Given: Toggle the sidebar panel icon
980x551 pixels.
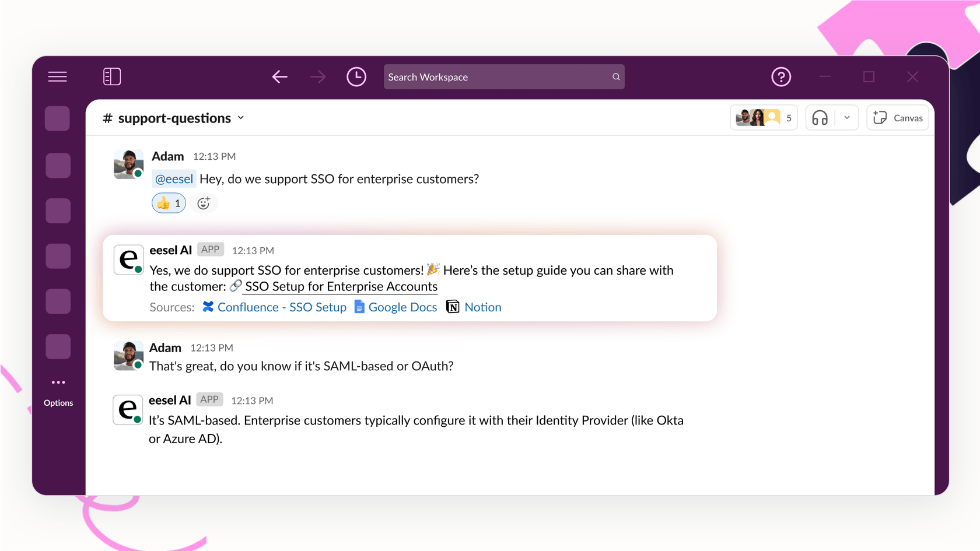Looking at the screenshot, I should point(111,76).
